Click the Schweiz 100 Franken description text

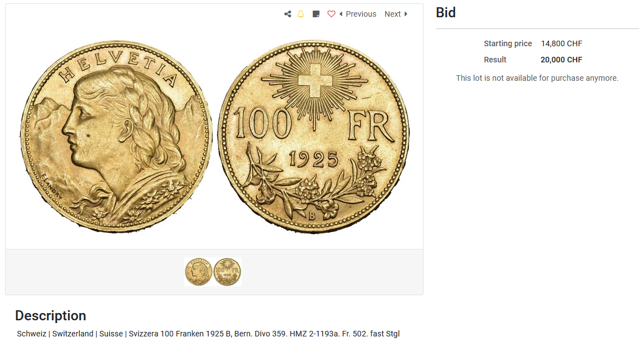coord(208,334)
